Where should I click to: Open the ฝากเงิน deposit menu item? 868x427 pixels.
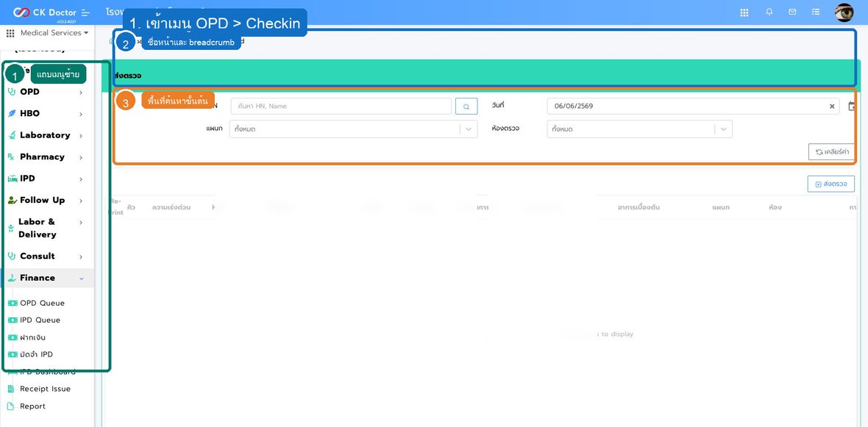pyautogui.click(x=32, y=337)
